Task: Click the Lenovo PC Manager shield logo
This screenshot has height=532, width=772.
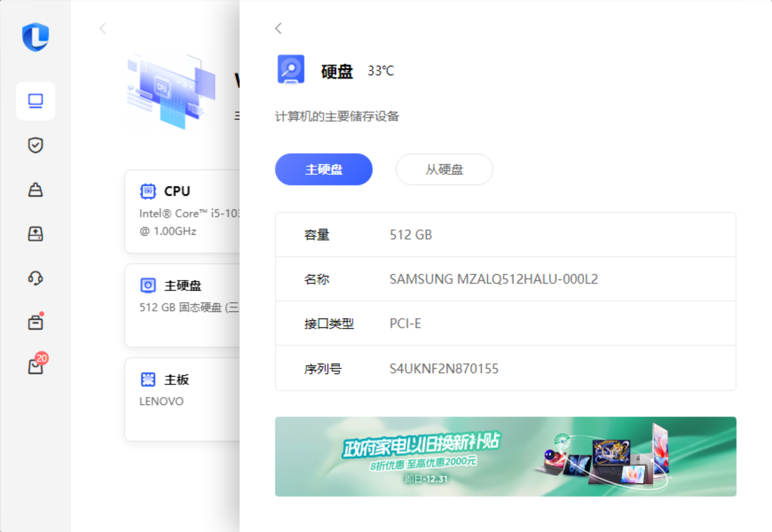Action: (x=35, y=37)
